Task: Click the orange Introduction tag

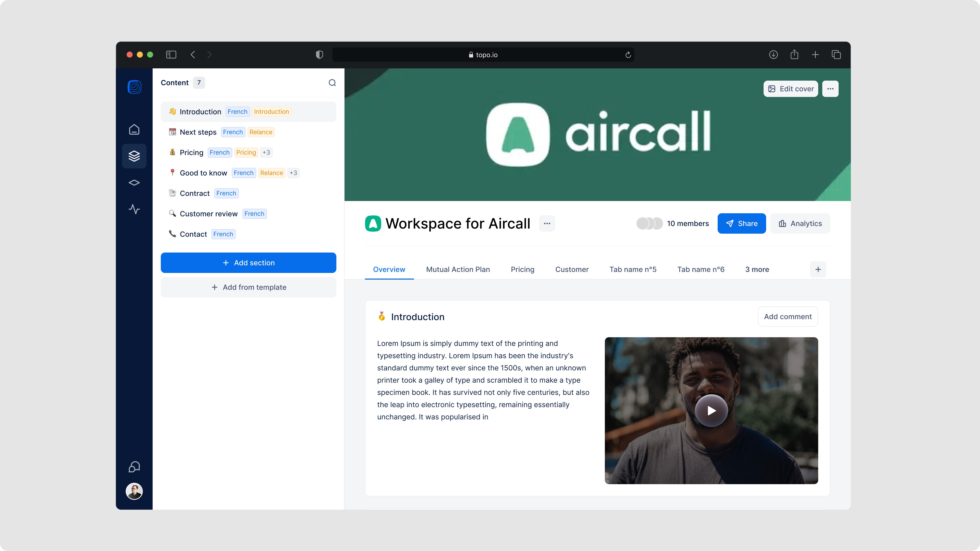Action: (x=272, y=111)
